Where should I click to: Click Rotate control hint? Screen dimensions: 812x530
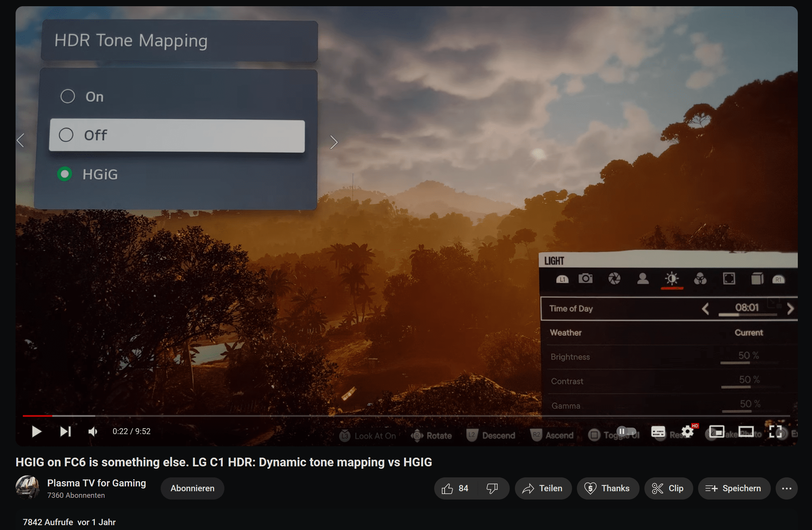(x=431, y=435)
